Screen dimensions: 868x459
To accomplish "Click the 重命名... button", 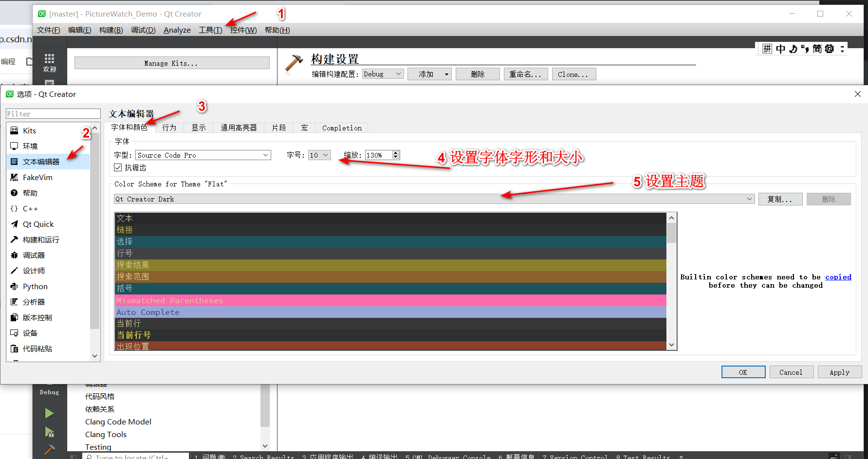I will point(526,74).
